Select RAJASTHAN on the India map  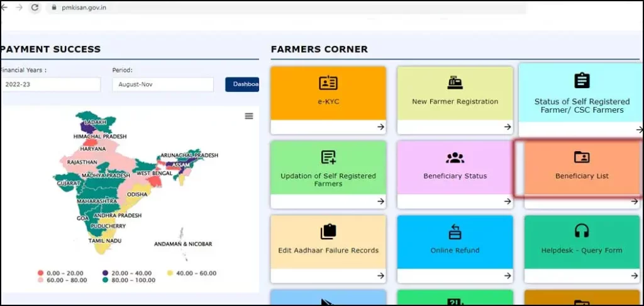tap(82, 162)
